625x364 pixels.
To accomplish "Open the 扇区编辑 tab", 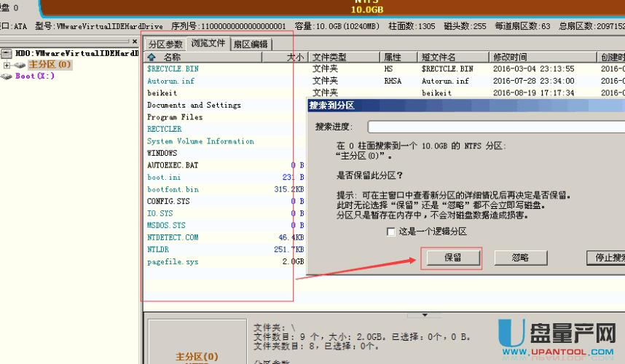I will coord(250,44).
